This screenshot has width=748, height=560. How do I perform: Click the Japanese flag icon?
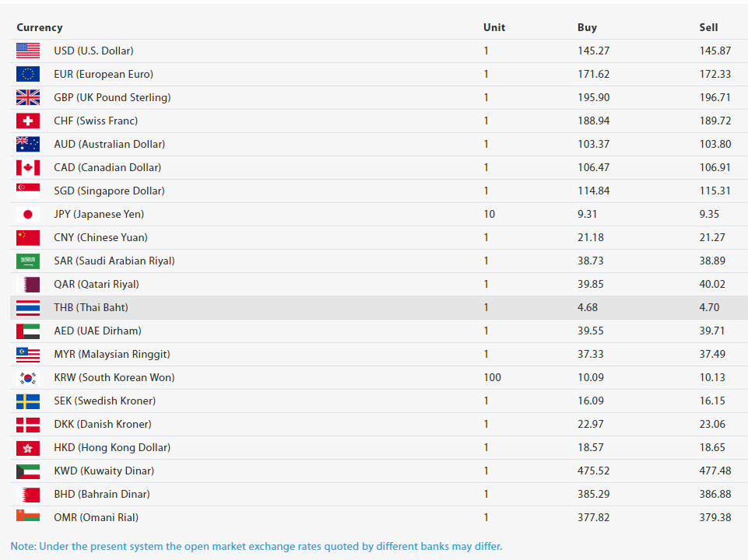tap(28, 214)
